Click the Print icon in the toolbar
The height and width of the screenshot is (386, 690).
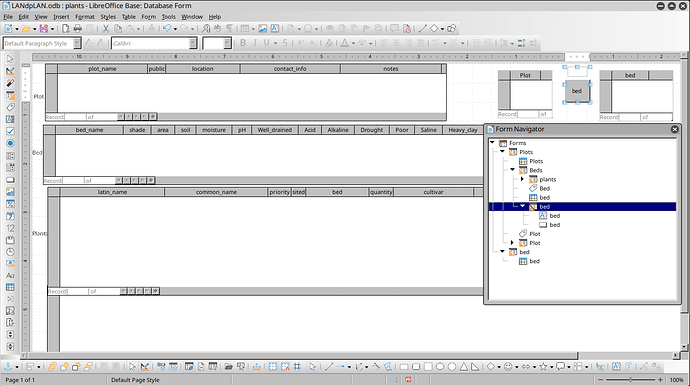pyautogui.click(x=77, y=29)
